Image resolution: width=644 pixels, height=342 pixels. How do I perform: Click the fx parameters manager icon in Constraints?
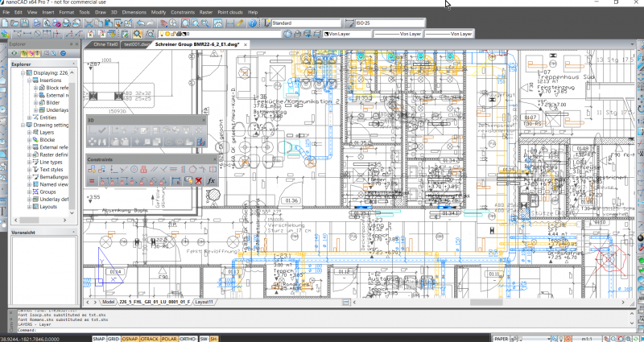(211, 182)
